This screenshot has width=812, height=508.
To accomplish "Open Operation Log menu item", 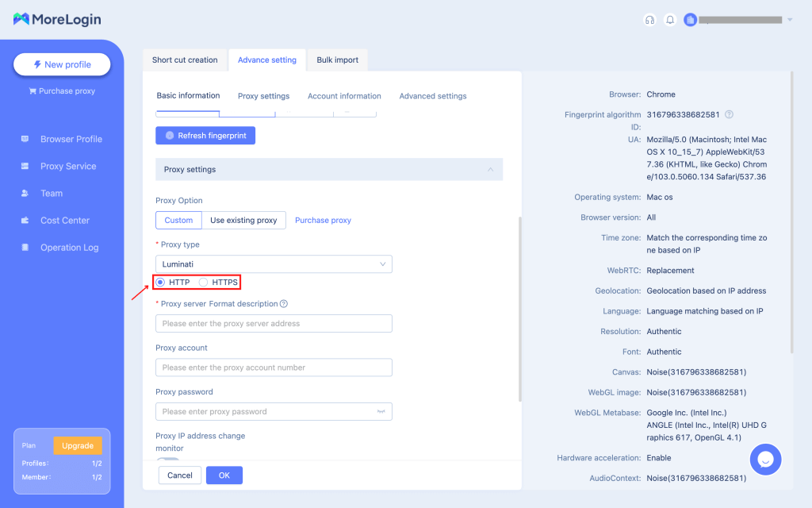I will 70,248.
